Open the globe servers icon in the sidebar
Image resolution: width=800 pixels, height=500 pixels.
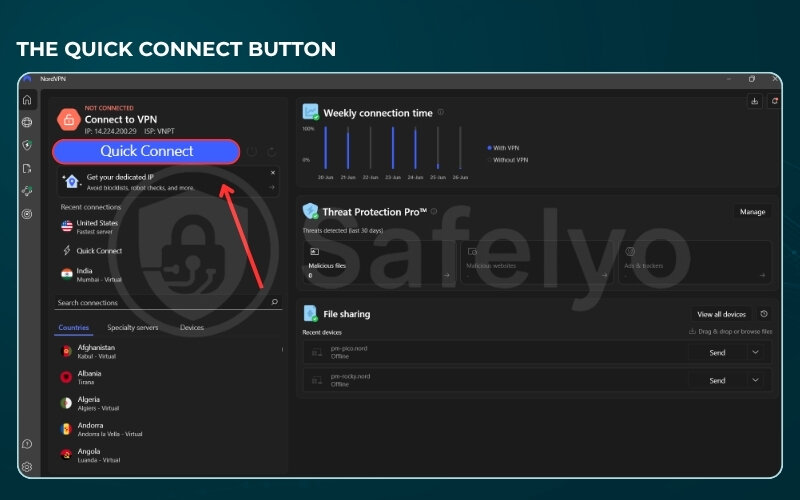[27, 122]
